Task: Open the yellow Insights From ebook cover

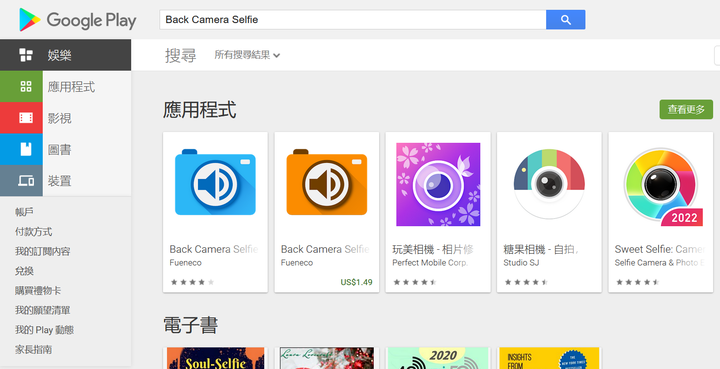Action: point(549,358)
